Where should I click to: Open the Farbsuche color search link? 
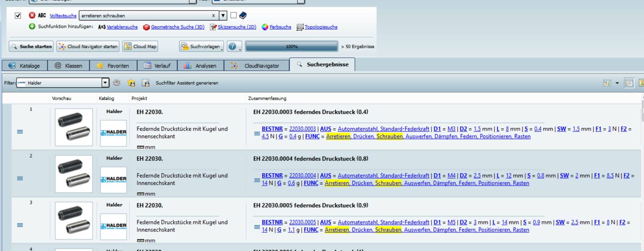click(x=280, y=27)
